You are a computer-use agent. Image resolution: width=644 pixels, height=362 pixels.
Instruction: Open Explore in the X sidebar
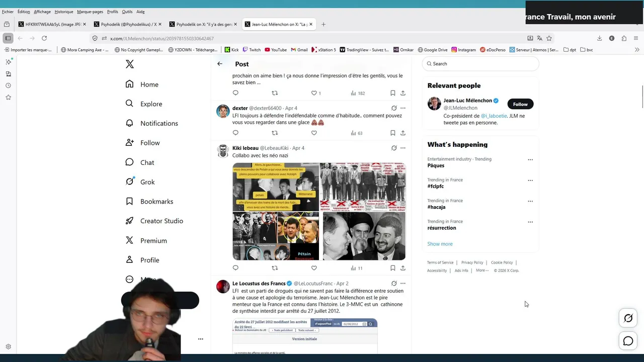pos(144,104)
